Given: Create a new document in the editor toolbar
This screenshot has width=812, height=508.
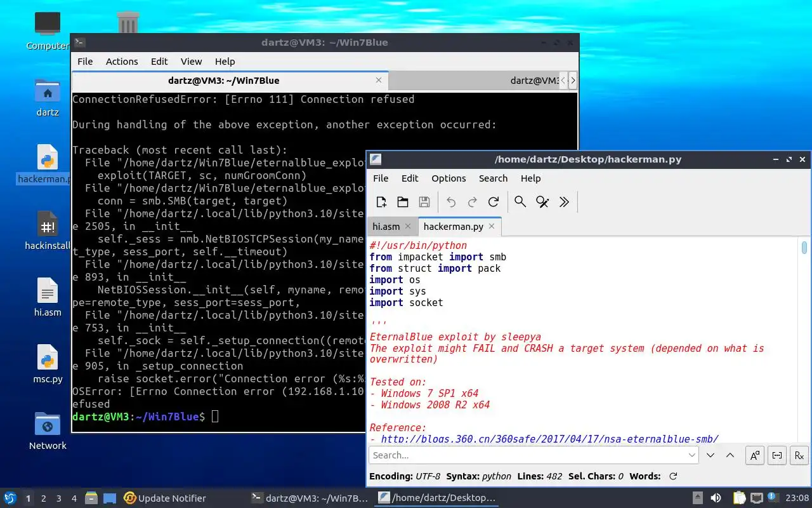Looking at the screenshot, I should coord(381,202).
